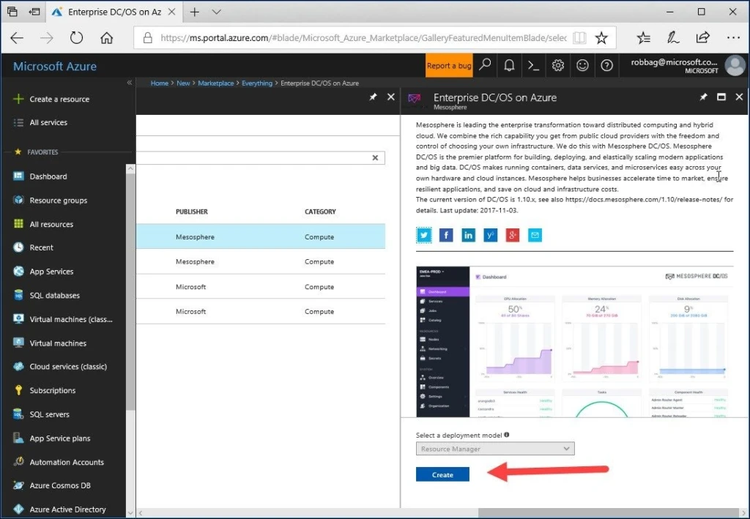Open portal notifications bell
Image resolution: width=750 pixels, height=519 pixels.
point(509,65)
